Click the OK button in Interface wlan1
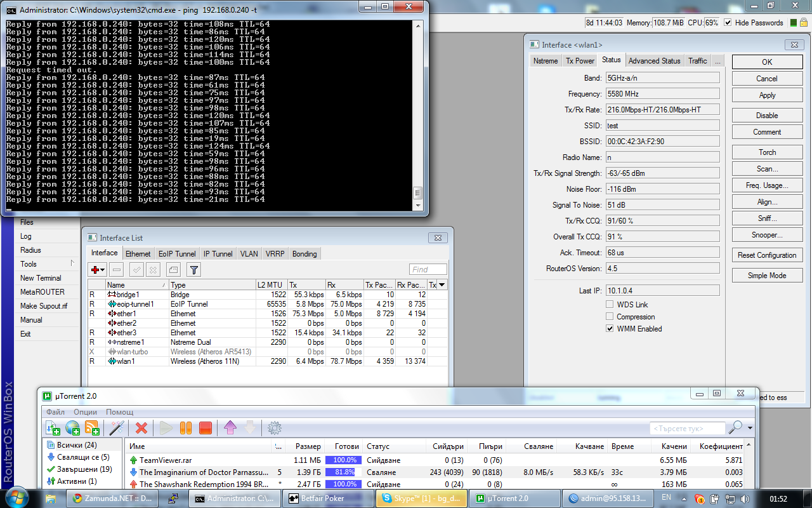The height and width of the screenshot is (508, 812). (x=767, y=62)
